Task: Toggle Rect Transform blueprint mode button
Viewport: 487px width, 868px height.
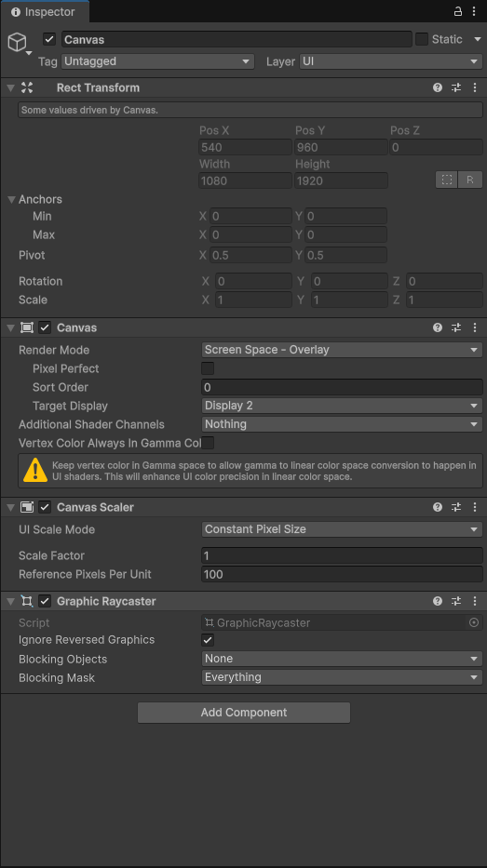Action: pyautogui.click(x=447, y=180)
